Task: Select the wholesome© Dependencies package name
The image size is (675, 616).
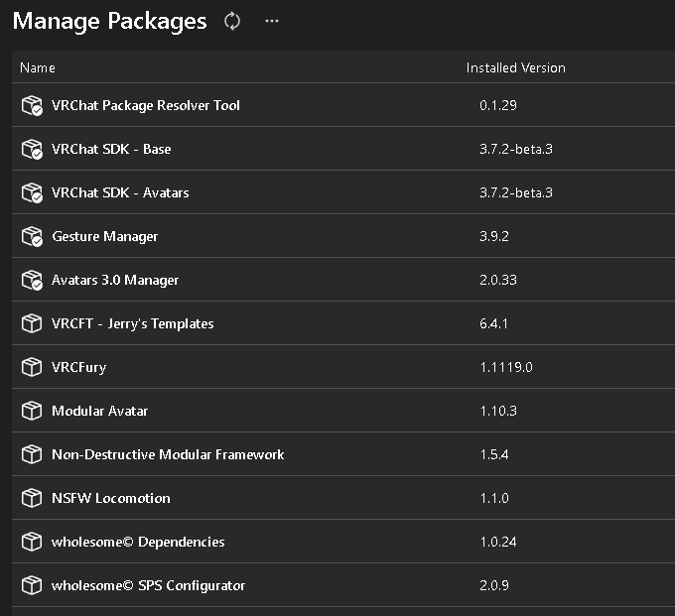Action: pyautogui.click(x=138, y=542)
